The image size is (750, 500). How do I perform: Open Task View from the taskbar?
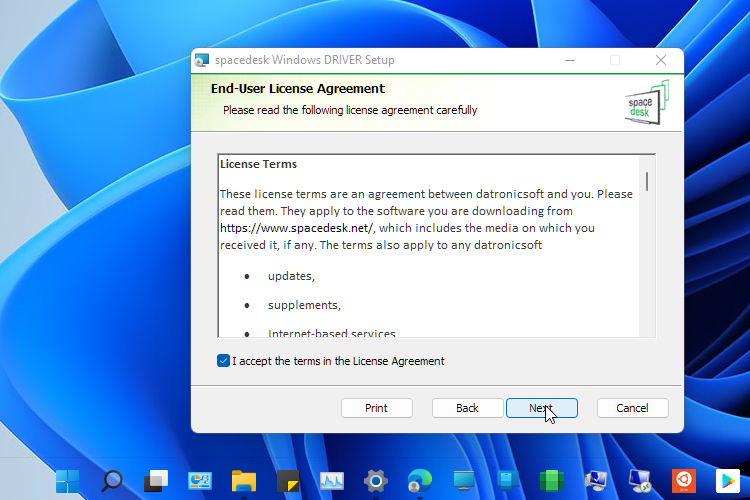point(156,481)
